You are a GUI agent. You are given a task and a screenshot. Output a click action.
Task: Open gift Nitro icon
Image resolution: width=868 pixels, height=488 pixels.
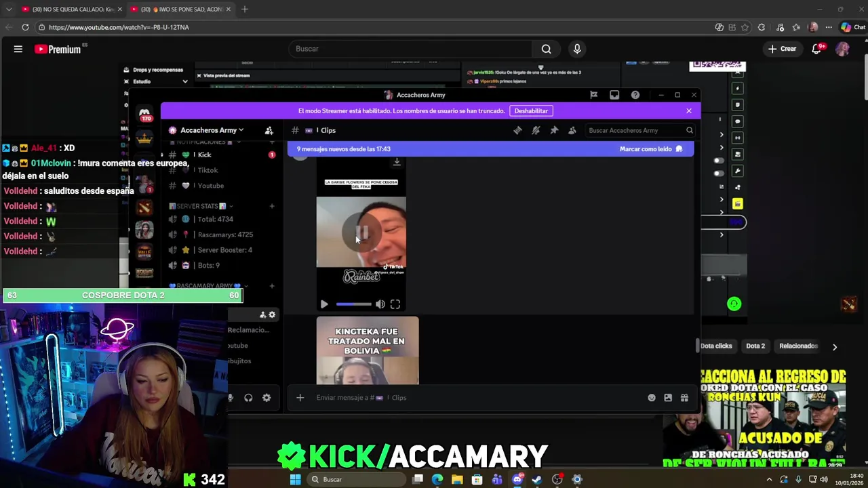tap(684, 398)
